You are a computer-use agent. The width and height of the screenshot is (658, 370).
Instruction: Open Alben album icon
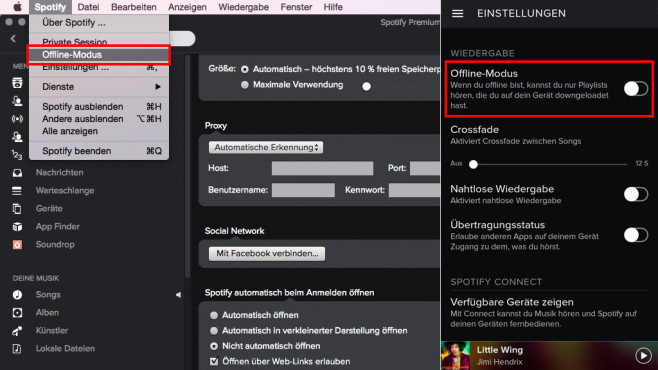(17, 313)
